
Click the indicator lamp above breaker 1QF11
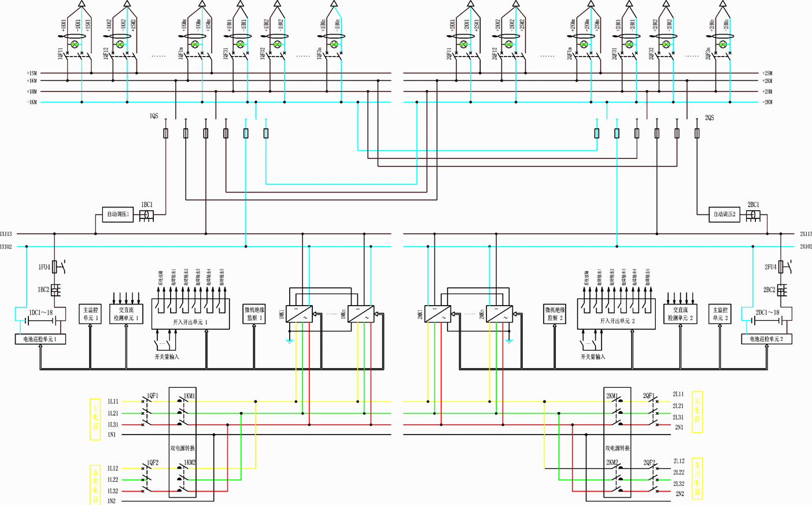point(75,44)
